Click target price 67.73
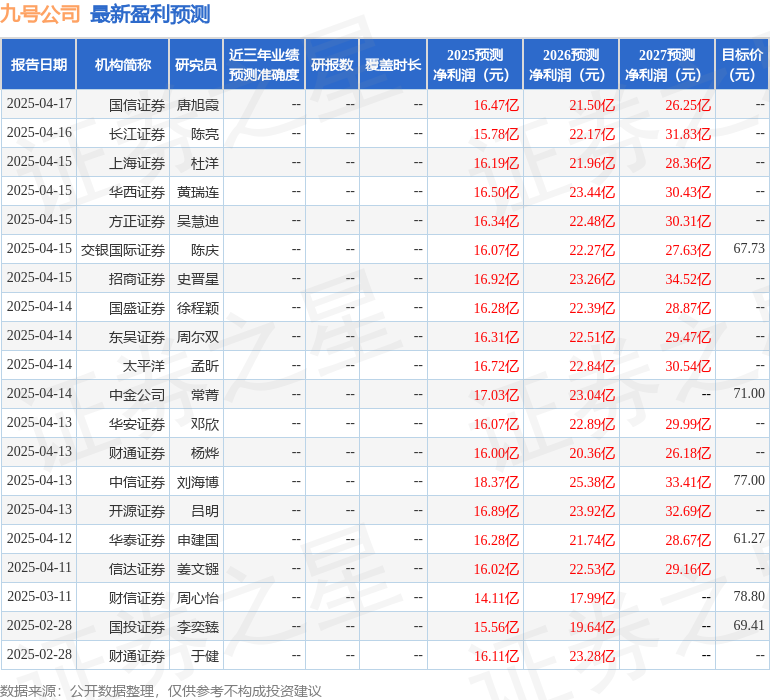This screenshot has width=770, height=700. coord(749,248)
